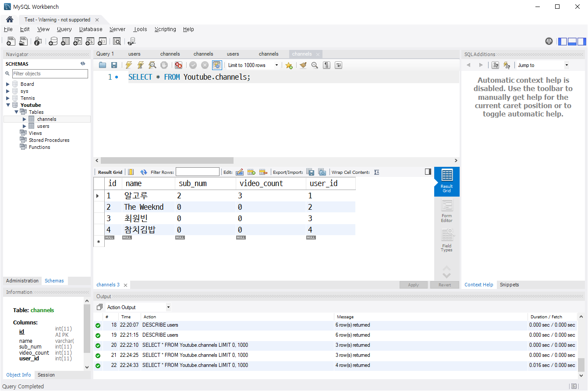588x391 pixels.
Task: Expand the channels table node
Action: [x=25, y=119]
